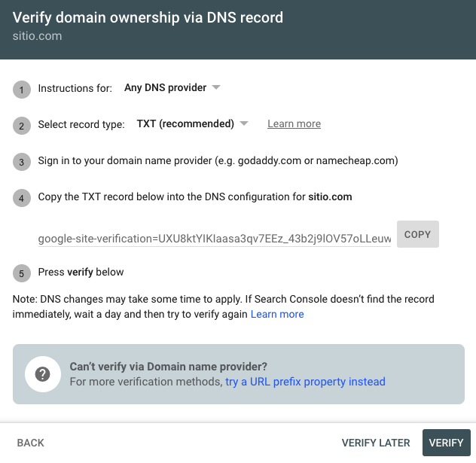
Task: Copy the TXT record with COPY button
Action: click(418, 234)
